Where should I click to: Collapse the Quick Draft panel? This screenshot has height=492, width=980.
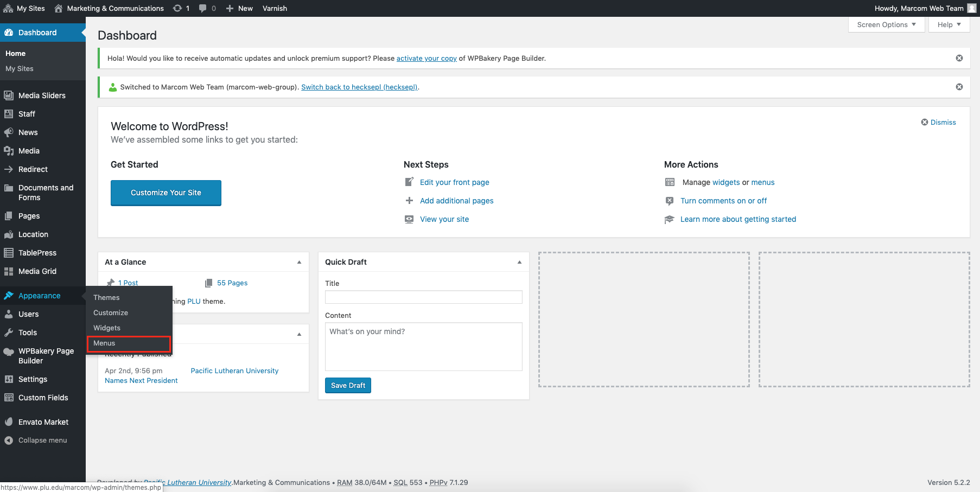click(x=519, y=262)
